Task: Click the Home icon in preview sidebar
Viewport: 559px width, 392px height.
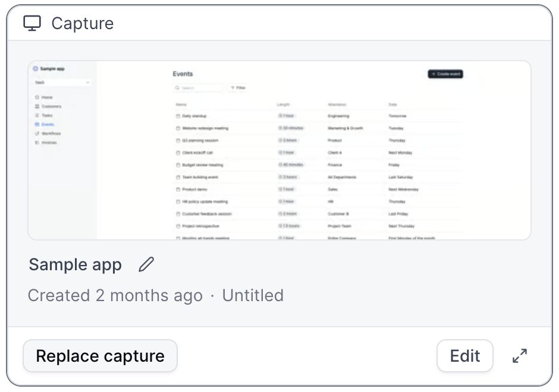Action: 37,97
